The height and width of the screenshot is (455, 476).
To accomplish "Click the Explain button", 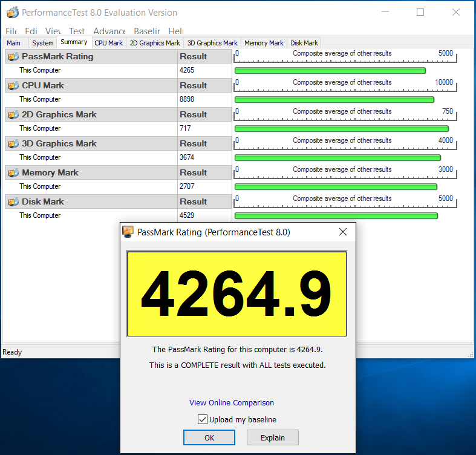I will coord(273,437).
